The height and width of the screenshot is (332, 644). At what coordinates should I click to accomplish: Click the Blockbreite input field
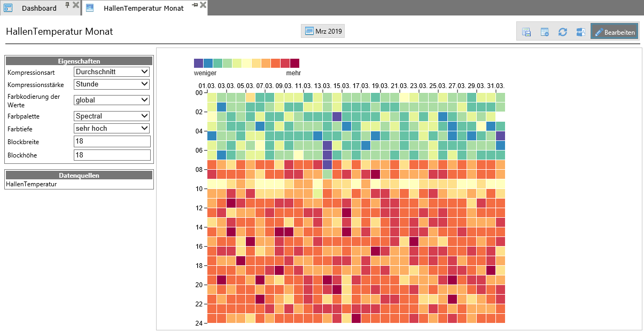tap(112, 141)
